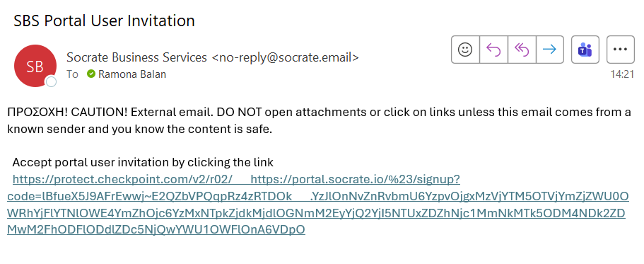The height and width of the screenshot is (264, 644).
Task: Open the red SB sender avatar
Action: pos(35,66)
